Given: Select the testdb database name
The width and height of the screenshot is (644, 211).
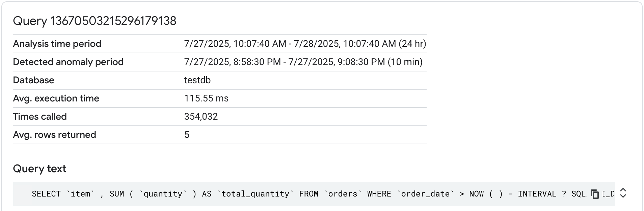Looking at the screenshot, I should tap(197, 80).
